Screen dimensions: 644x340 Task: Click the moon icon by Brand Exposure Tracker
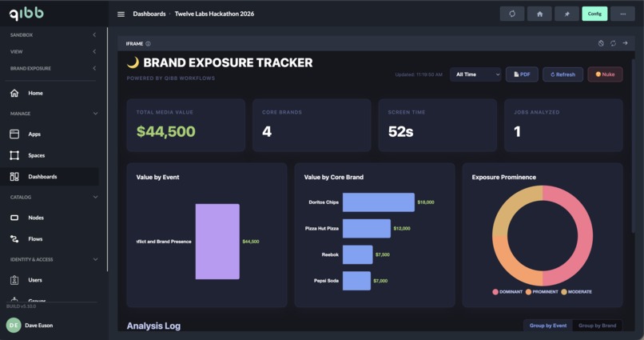click(133, 62)
